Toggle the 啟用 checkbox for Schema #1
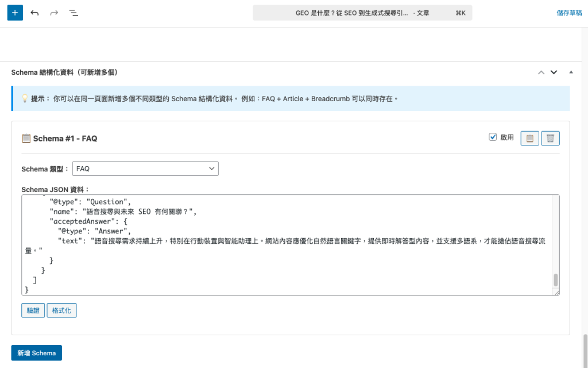 pyautogui.click(x=492, y=137)
